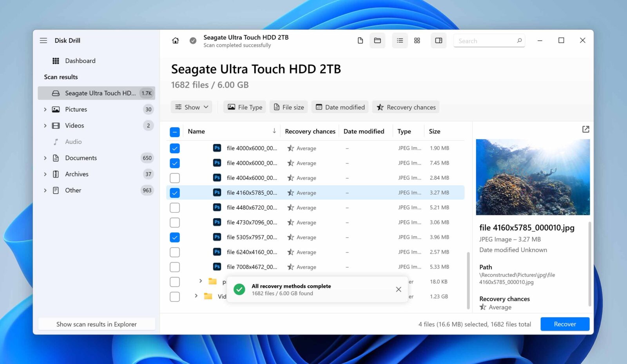Open the Dashboard section
This screenshot has height=364, width=627.
80,60
